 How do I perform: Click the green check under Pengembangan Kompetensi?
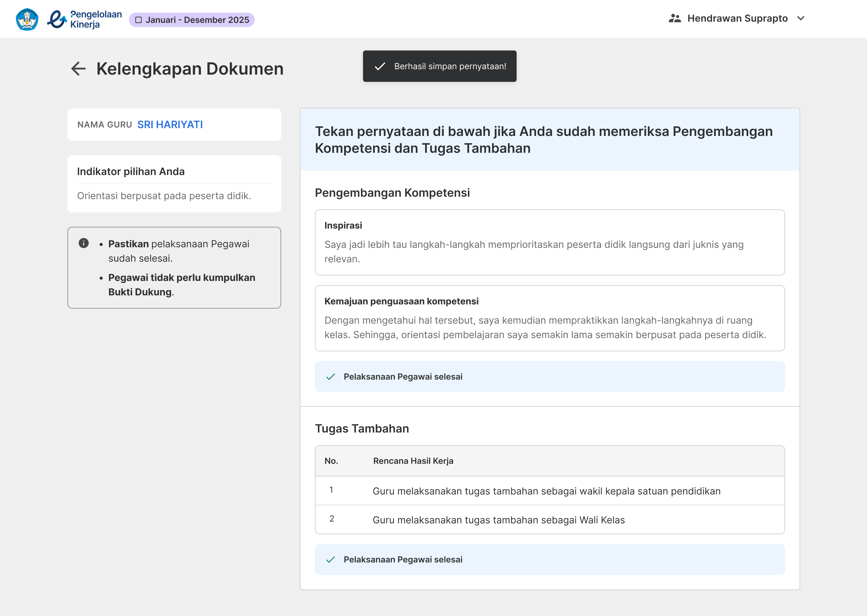(x=331, y=377)
